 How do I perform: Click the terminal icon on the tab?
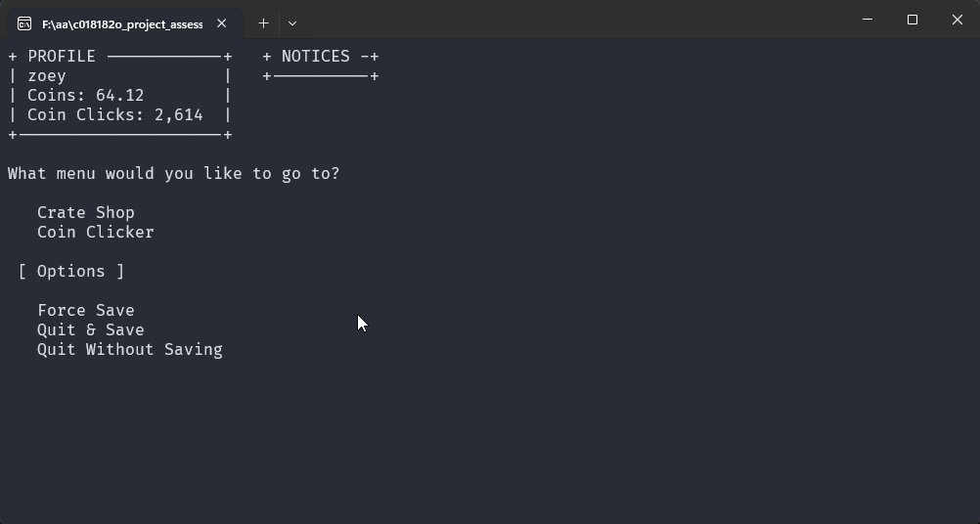(x=24, y=23)
